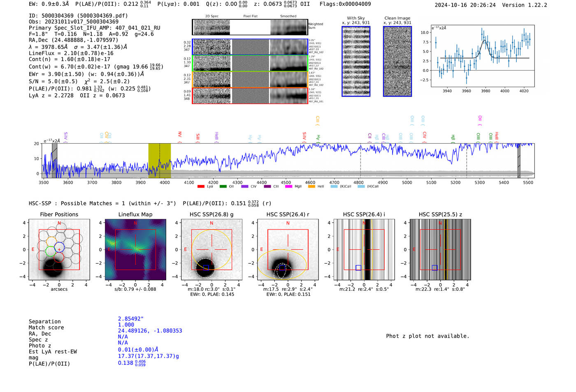Click the 2D Spec column header
This screenshot has height=392, width=576.
[212, 16]
